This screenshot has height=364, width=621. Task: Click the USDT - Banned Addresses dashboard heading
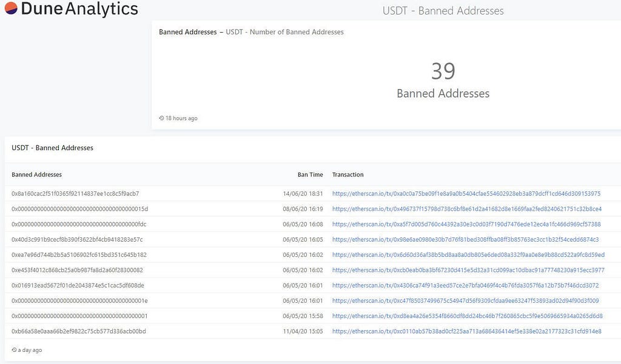click(x=443, y=11)
